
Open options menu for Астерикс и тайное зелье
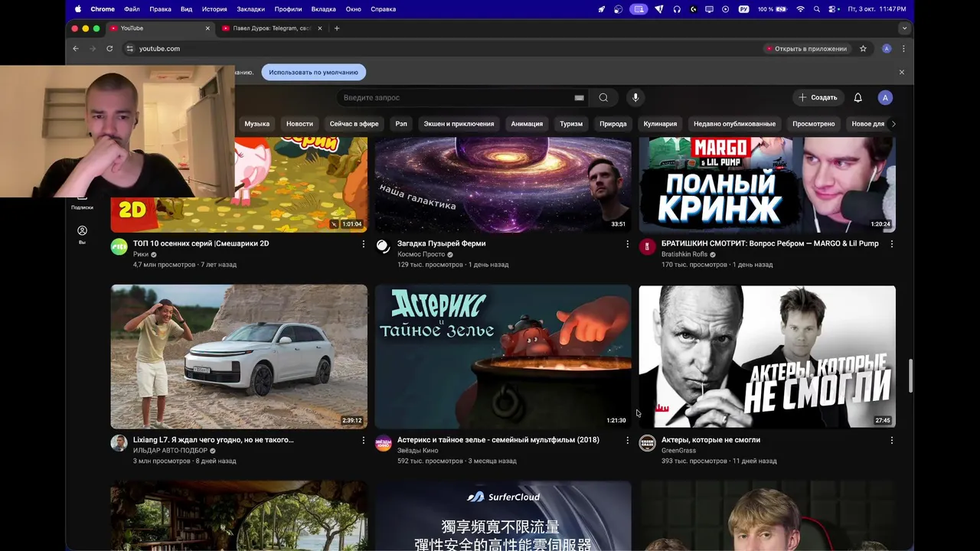pyautogui.click(x=627, y=441)
